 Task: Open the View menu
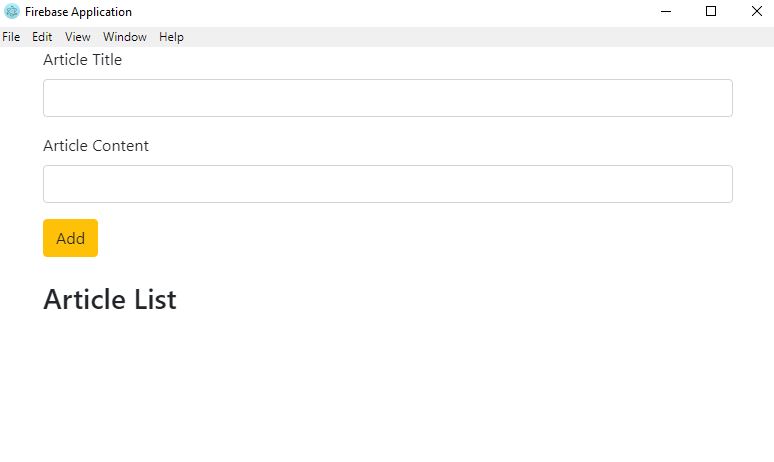78,37
